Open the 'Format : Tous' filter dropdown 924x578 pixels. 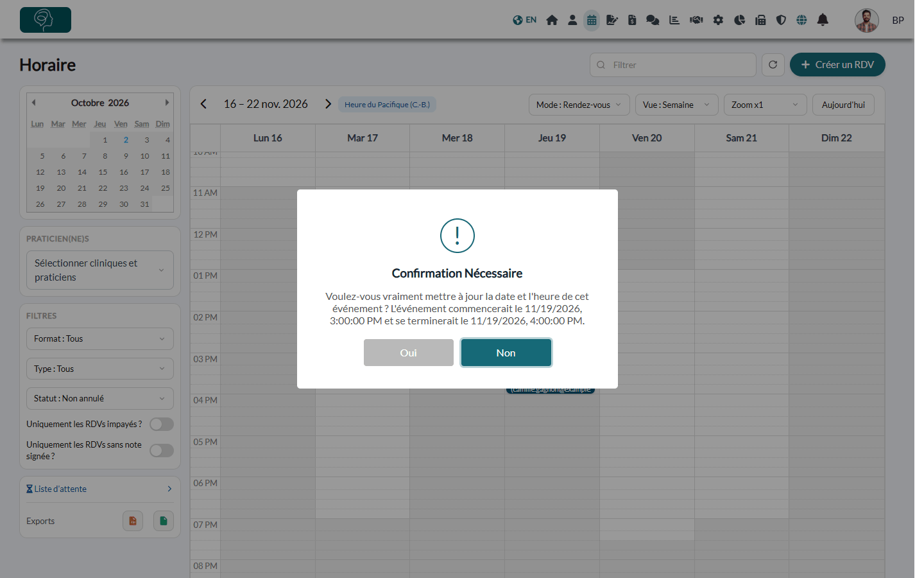(100, 338)
